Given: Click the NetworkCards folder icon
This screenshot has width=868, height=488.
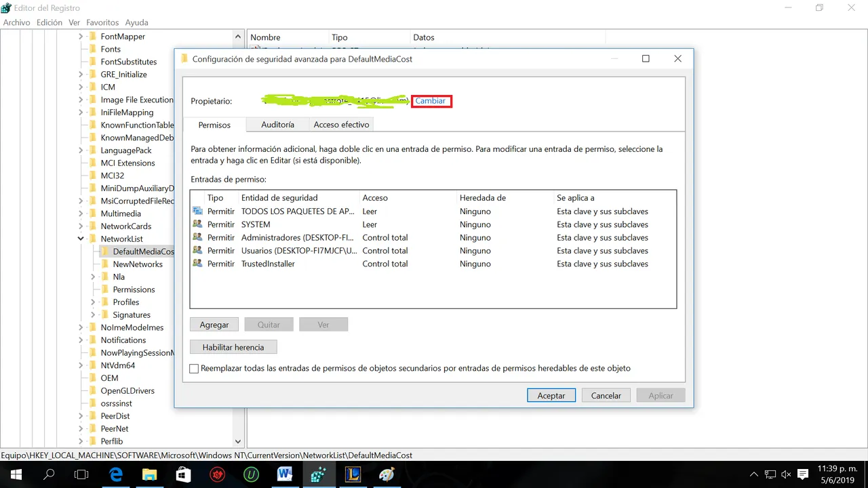Looking at the screenshot, I should tap(93, 226).
